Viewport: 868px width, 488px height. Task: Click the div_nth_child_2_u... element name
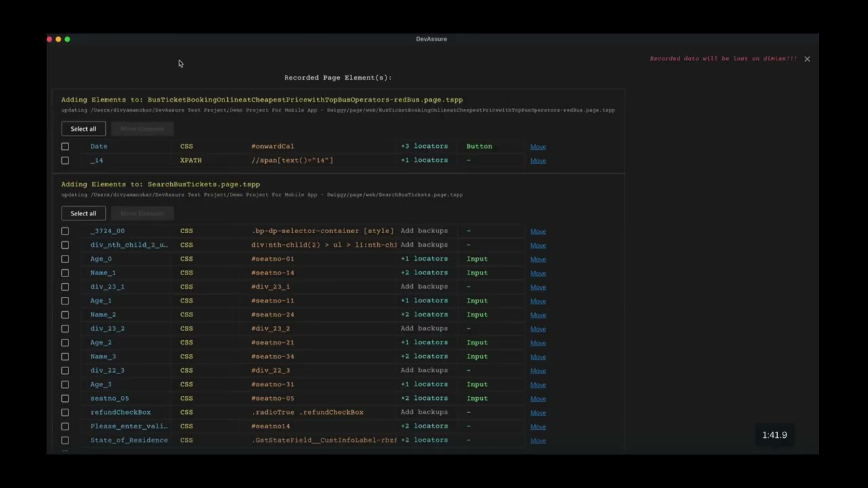pyautogui.click(x=129, y=245)
